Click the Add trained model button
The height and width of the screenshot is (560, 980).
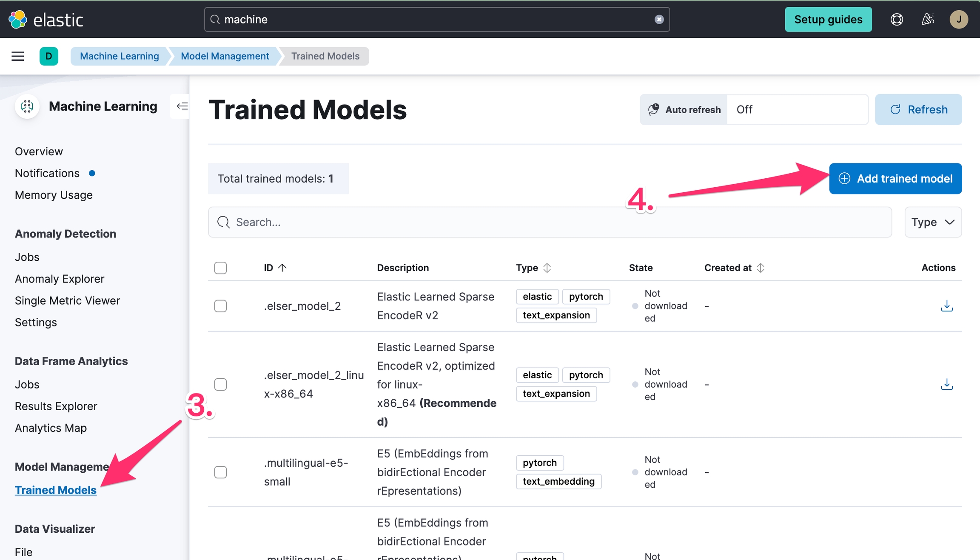895,179
